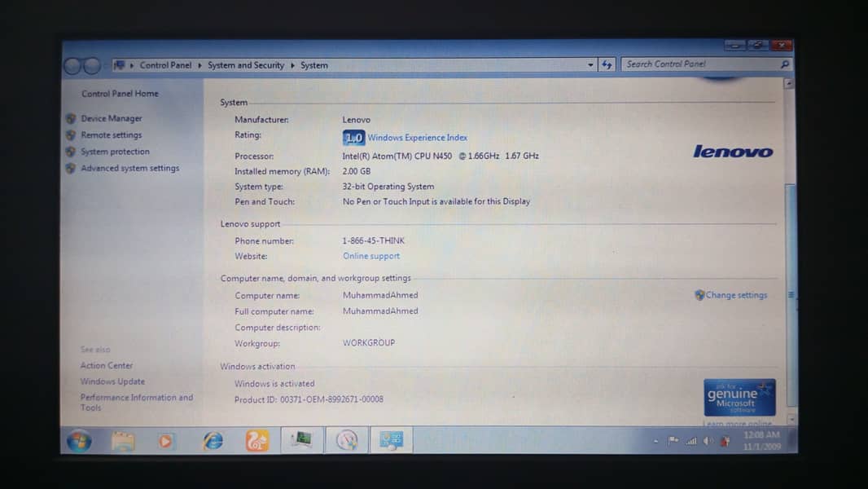Select System and Security in the breadcrumb
The image size is (868, 489).
point(245,65)
